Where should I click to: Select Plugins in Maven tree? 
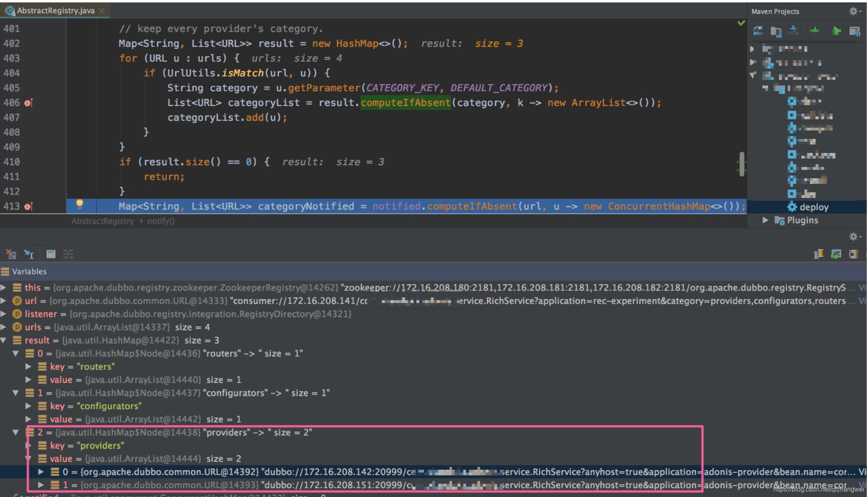point(802,220)
